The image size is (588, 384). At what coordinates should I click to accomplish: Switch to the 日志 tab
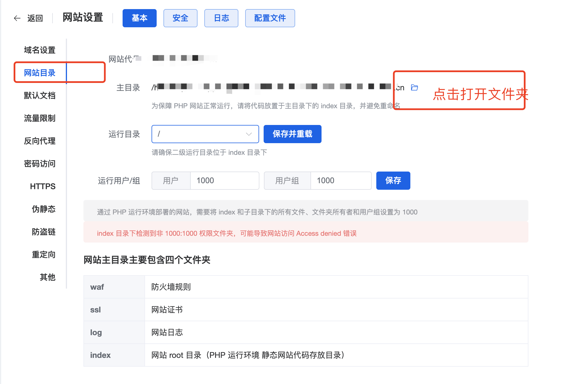pos(221,18)
